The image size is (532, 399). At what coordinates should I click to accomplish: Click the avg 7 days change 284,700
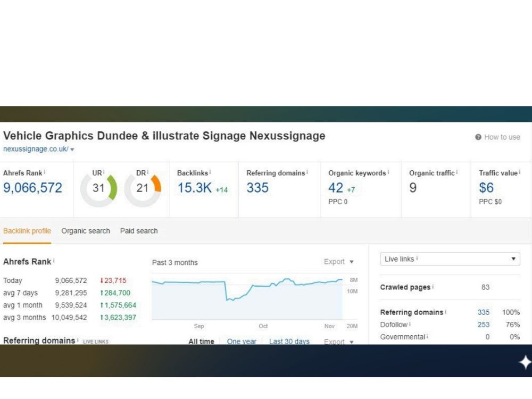pos(115,293)
